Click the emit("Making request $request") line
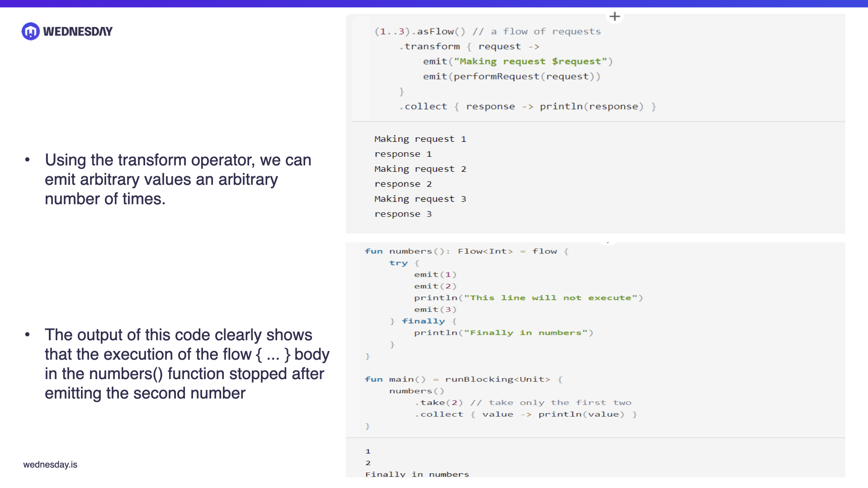Viewport: 868px width, 488px height. [x=518, y=61]
